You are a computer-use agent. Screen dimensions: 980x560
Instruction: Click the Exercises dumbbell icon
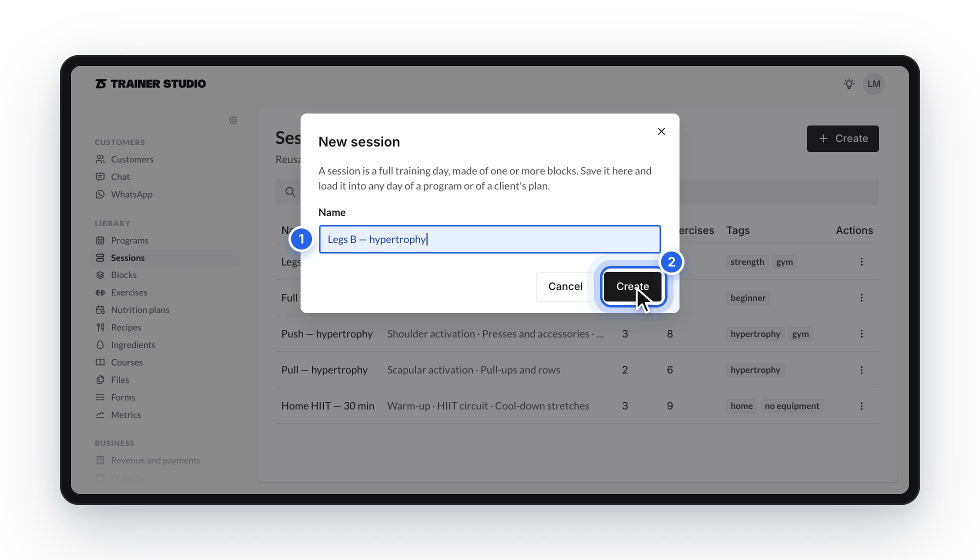tap(100, 292)
